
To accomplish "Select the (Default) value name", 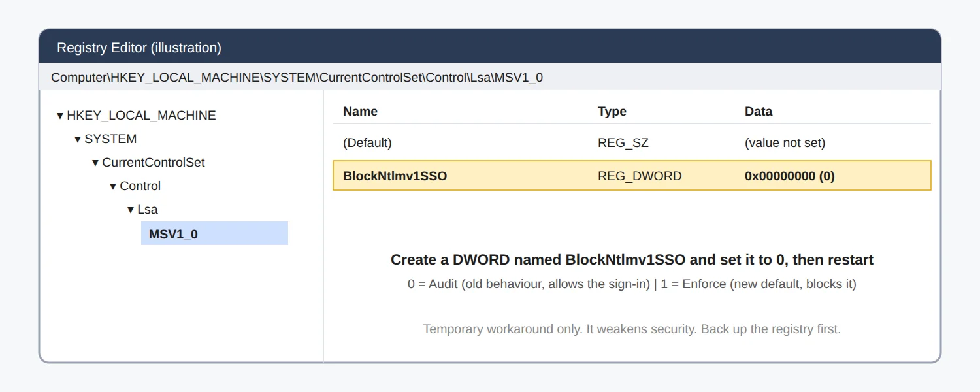I will click(x=367, y=142).
